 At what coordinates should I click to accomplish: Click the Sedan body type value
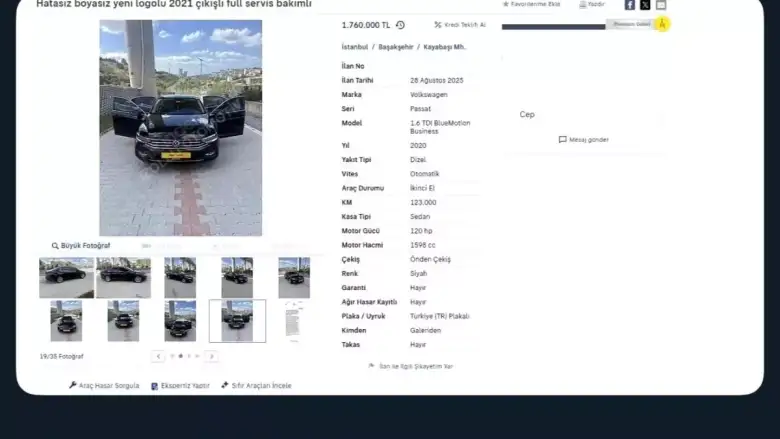coord(420,217)
